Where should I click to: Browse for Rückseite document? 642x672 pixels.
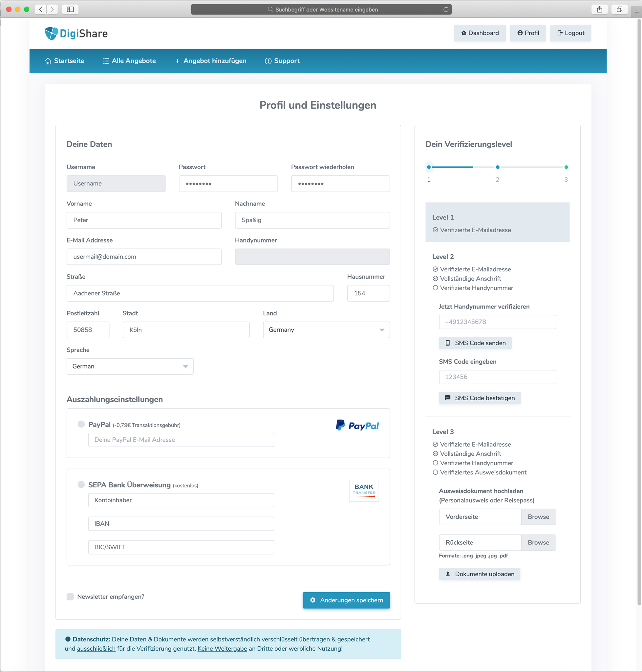click(x=538, y=542)
